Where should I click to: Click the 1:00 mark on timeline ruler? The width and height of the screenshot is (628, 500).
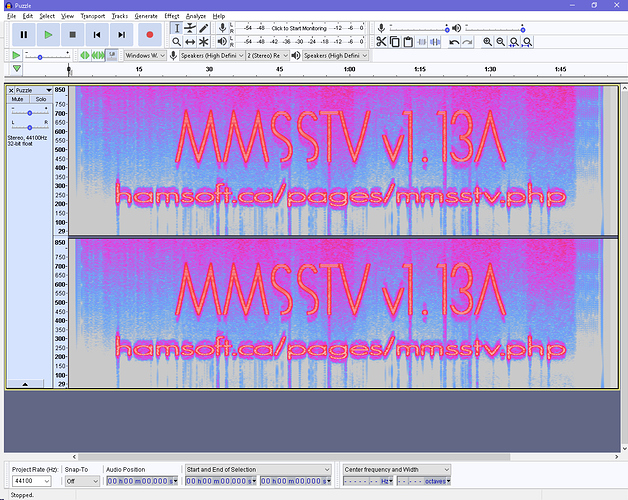(x=349, y=69)
